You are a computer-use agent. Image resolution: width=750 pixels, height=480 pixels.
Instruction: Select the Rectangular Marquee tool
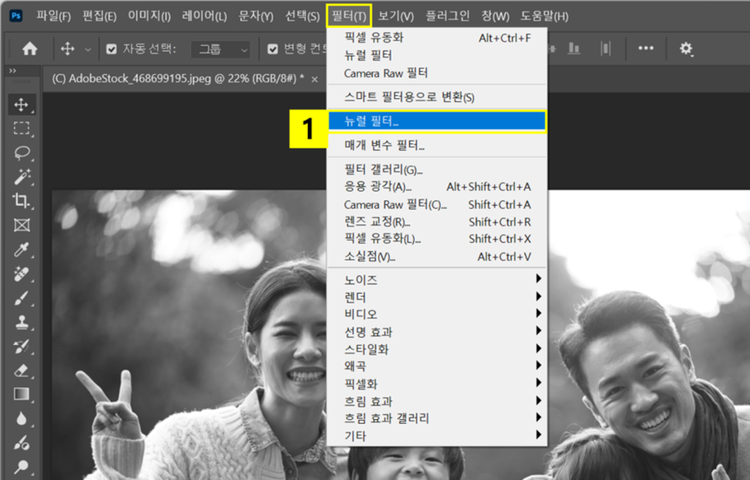[22, 128]
